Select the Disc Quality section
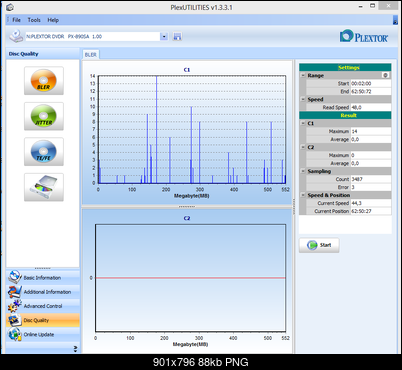The height and width of the screenshot is (370, 402). [43, 320]
